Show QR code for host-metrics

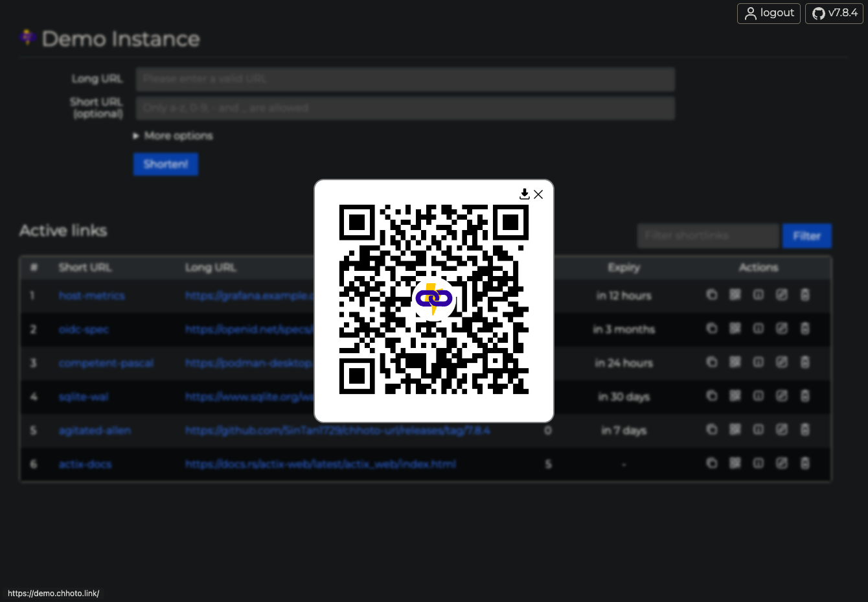tap(735, 295)
